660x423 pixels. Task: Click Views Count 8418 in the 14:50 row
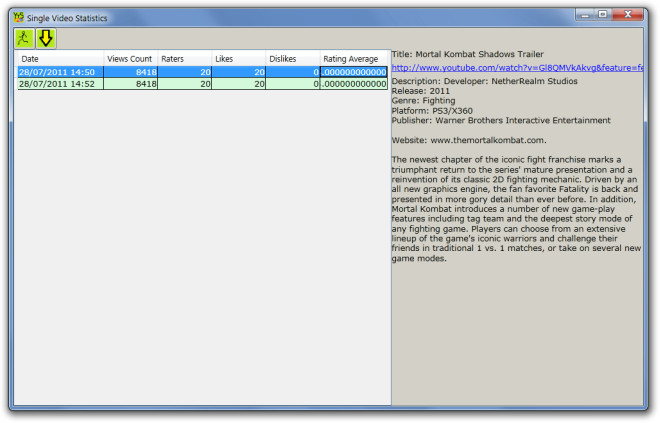(x=130, y=72)
